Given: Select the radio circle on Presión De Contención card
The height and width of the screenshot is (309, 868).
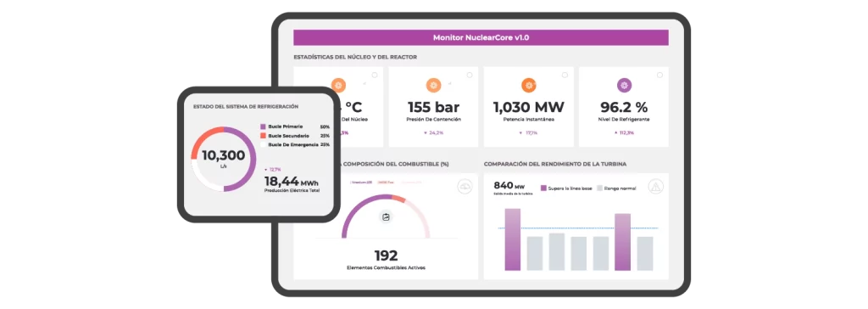Looking at the screenshot, I should point(470,75).
